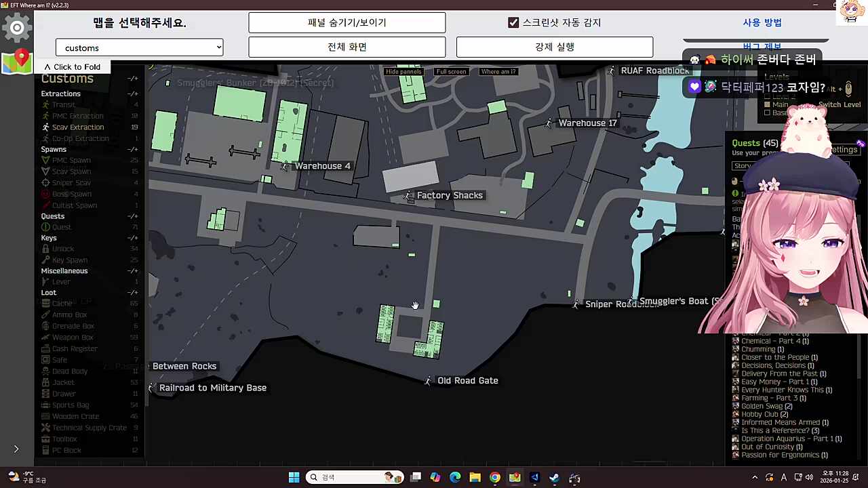Toggle PMC Extraction markers on the map

coord(78,116)
